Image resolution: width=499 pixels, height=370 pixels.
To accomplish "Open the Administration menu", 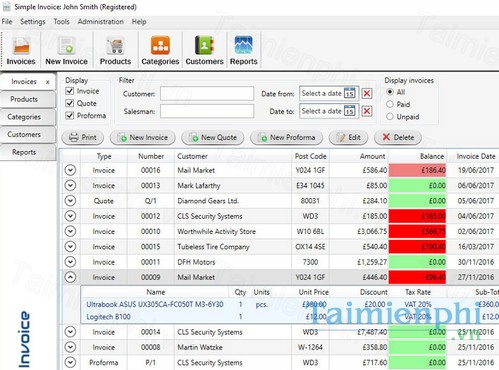I will pyautogui.click(x=101, y=22).
